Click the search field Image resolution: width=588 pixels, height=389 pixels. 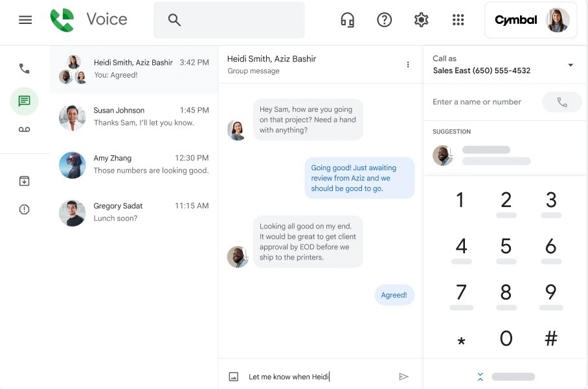pos(228,20)
